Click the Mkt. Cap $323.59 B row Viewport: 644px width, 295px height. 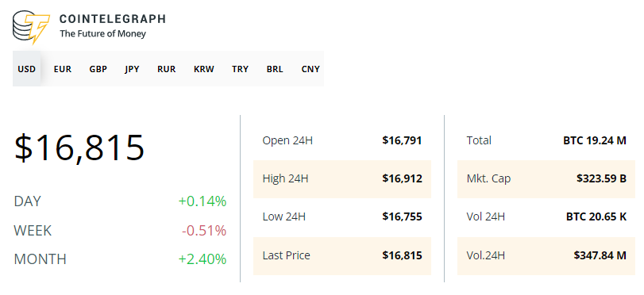546,179
